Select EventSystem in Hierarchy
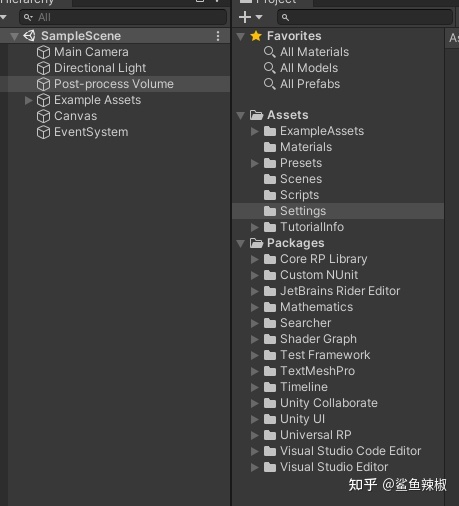Viewport: 459px width, 506px height. (91, 132)
